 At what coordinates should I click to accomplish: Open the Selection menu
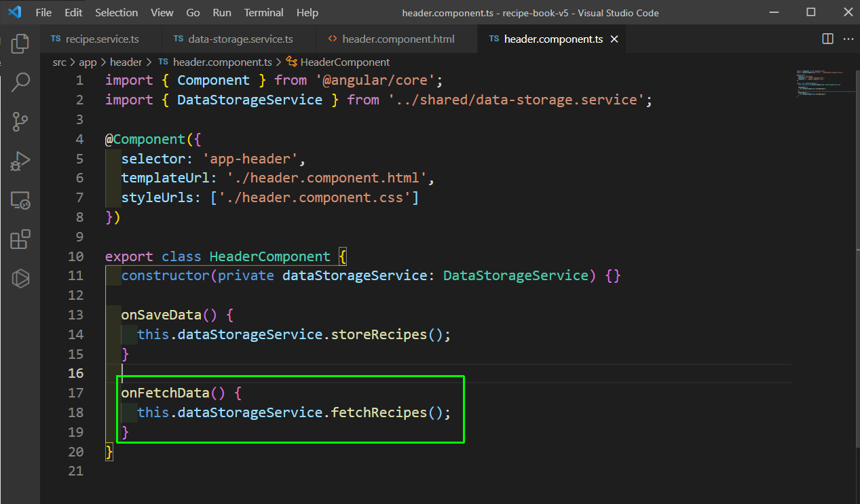(x=117, y=13)
